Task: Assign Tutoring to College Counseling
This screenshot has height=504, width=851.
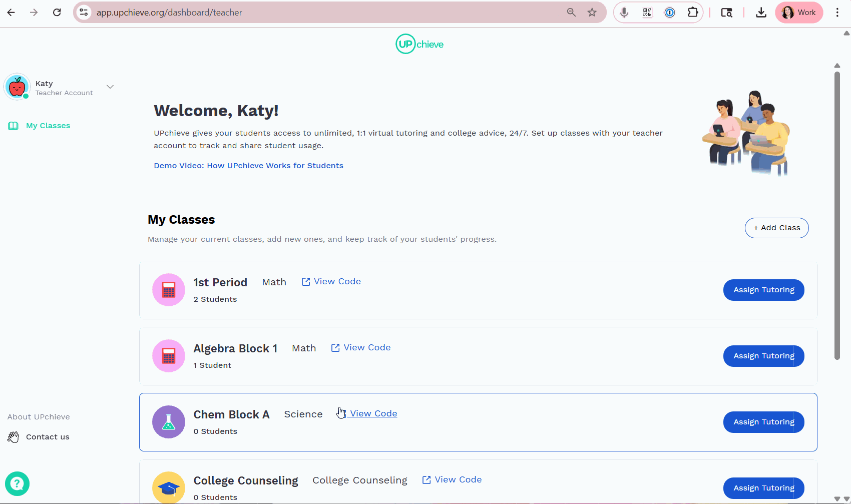Action: click(x=764, y=488)
